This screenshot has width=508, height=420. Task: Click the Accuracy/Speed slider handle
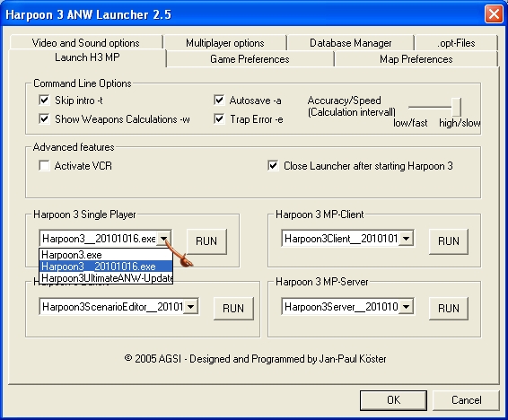[456, 107]
